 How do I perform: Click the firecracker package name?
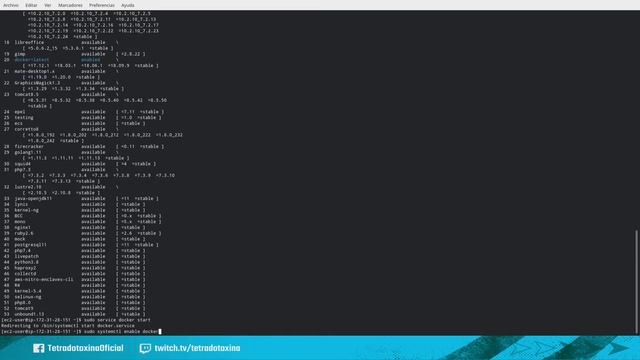[29, 147]
